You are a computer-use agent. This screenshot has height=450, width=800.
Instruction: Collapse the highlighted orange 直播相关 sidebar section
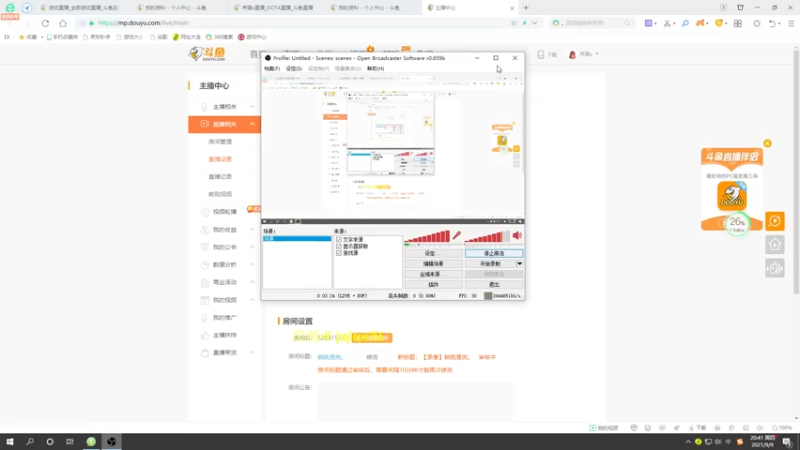pos(252,124)
